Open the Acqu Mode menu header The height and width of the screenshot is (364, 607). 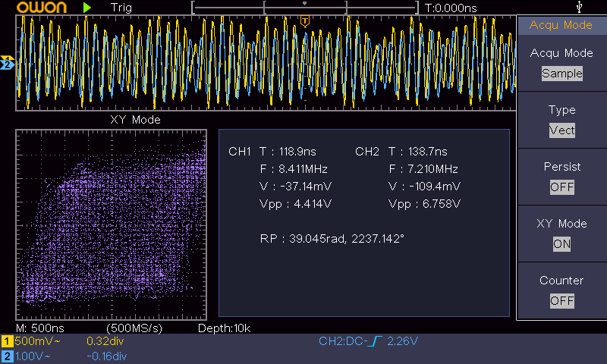[561, 25]
